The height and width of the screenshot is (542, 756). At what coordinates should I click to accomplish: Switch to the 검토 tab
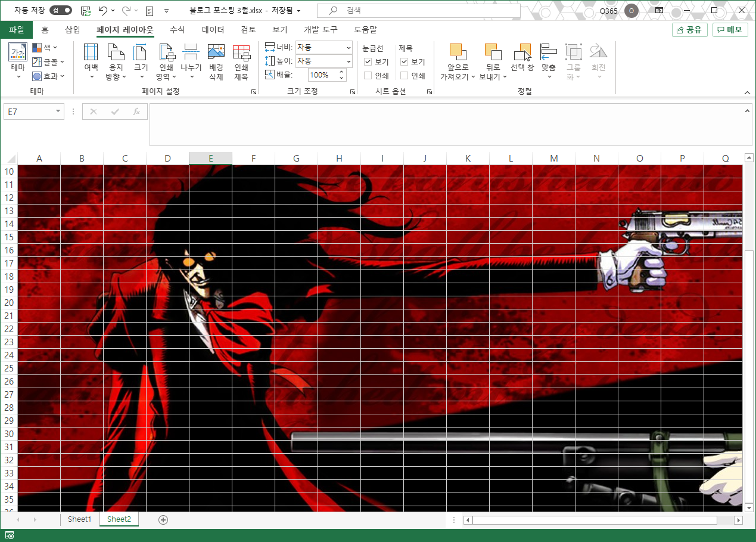[248, 29]
